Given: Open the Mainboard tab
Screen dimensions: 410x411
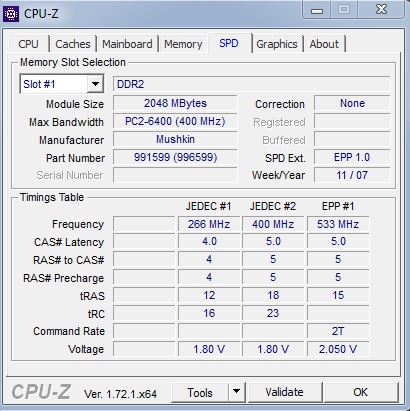Looking at the screenshot, I should [x=127, y=44].
